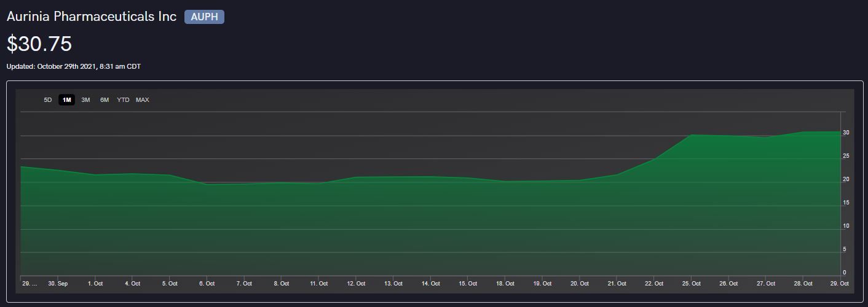Click the 12. Oct date label

(356, 284)
